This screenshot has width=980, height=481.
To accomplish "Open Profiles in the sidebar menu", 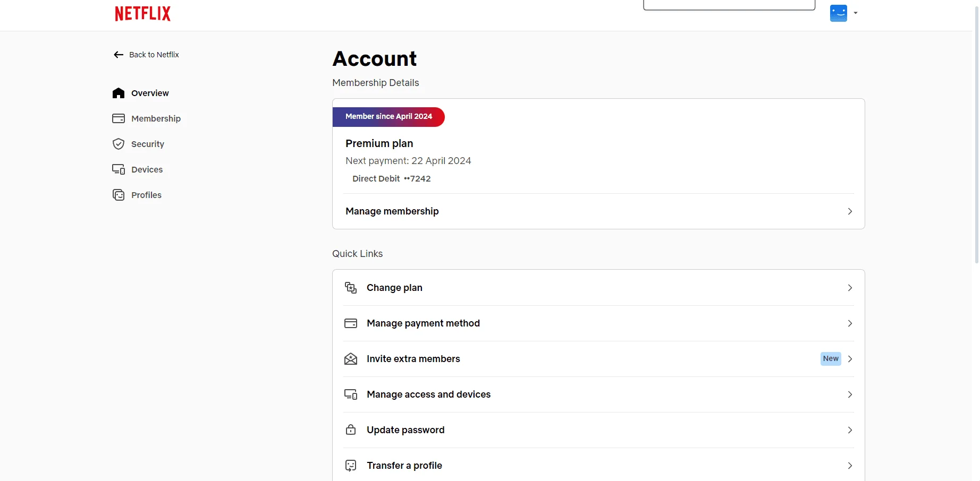I will click(137, 195).
